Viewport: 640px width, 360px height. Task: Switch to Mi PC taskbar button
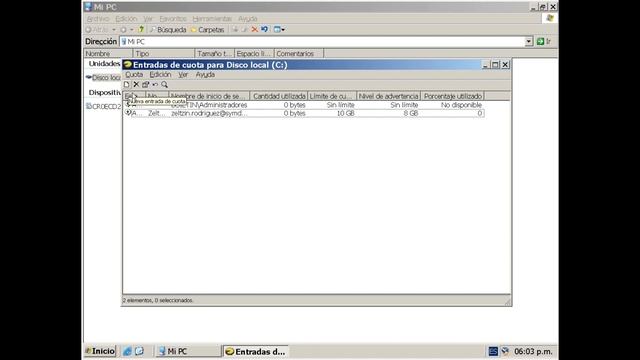coord(188,351)
